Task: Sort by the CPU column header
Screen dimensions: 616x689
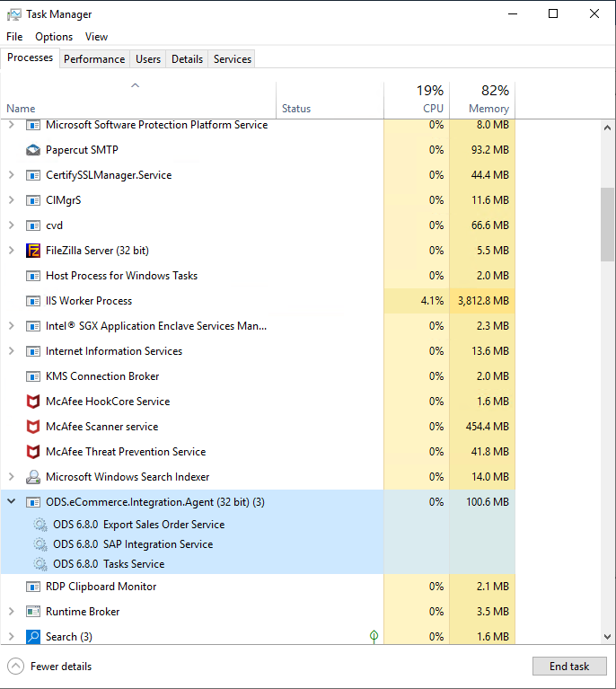Action: [417, 101]
